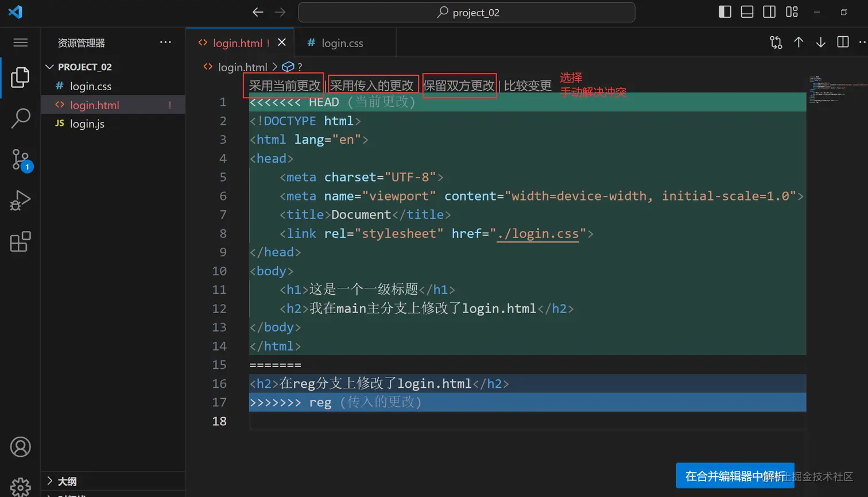Open Explorer panel more actions ellipsis
The width and height of the screenshot is (868, 497).
click(165, 42)
